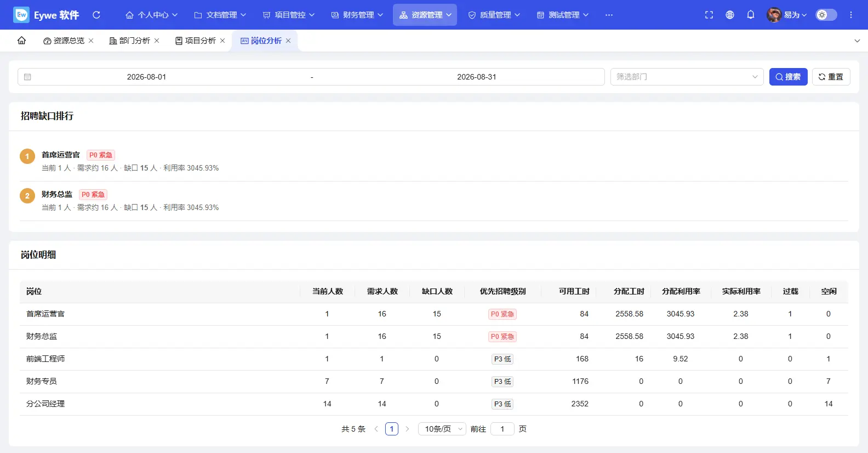The width and height of the screenshot is (868, 453).
Task: Open the 资源管理 menu
Action: point(425,15)
